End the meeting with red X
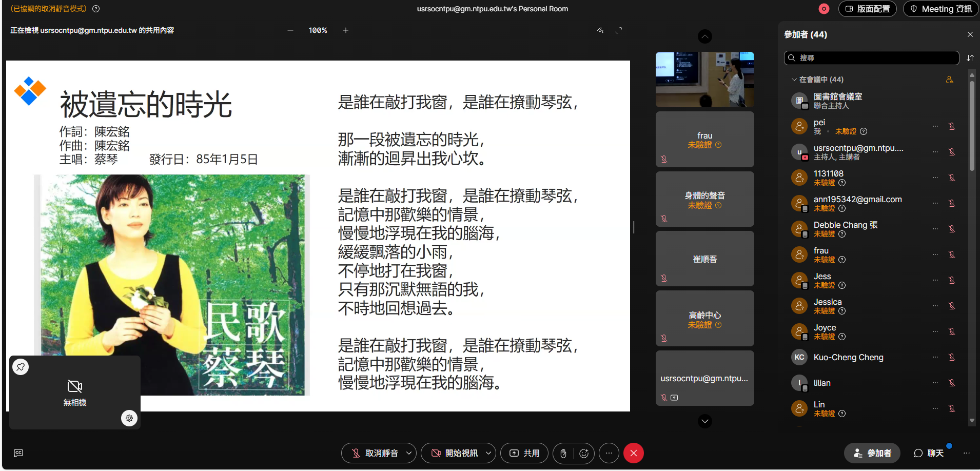This screenshot has width=980, height=471. tap(634, 453)
